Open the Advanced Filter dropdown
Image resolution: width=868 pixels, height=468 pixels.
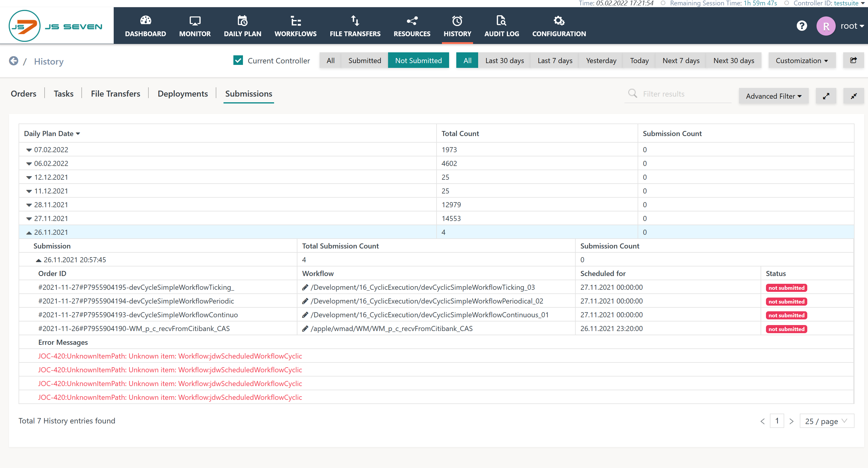pos(774,96)
